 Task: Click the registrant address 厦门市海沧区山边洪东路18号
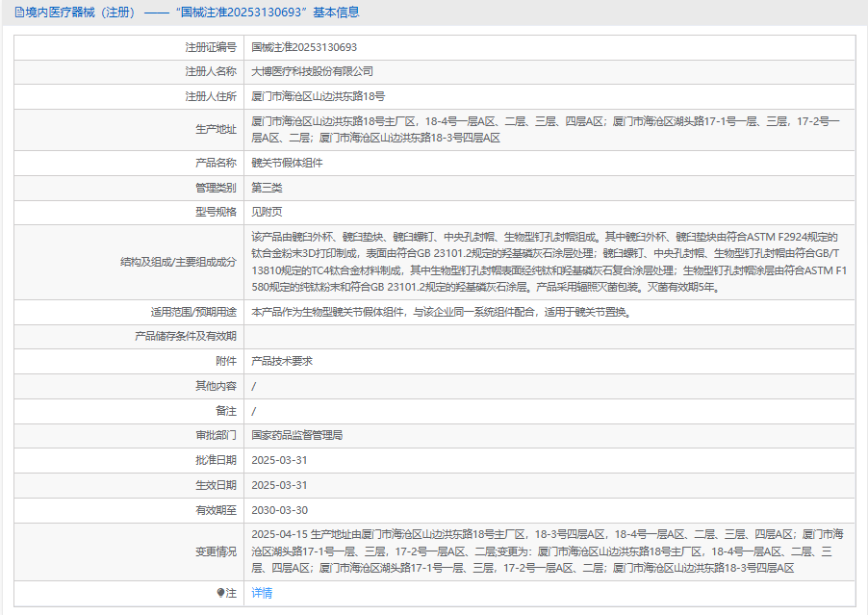point(318,96)
